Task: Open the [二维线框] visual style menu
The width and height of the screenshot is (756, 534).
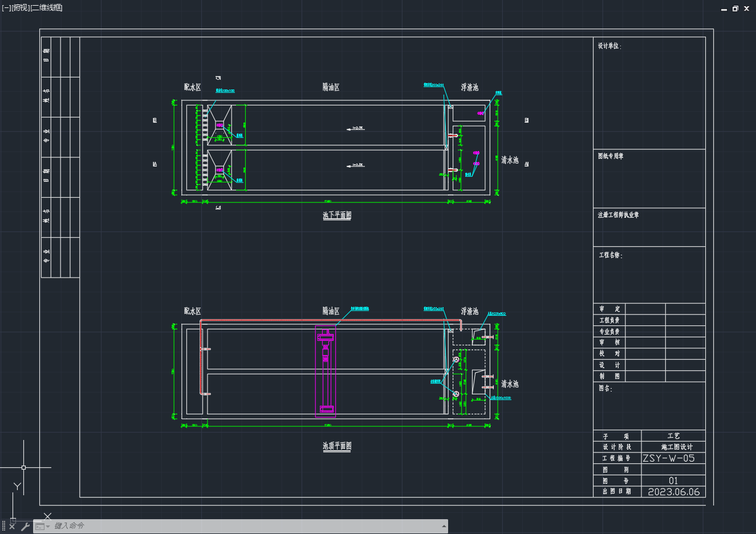Action: [47, 7]
